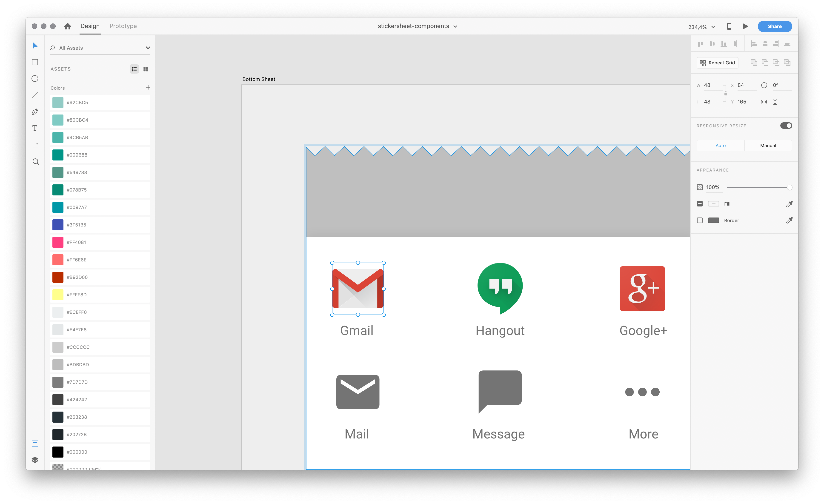
Task: Enable the Border checkbox
Action: click(700, 220)
